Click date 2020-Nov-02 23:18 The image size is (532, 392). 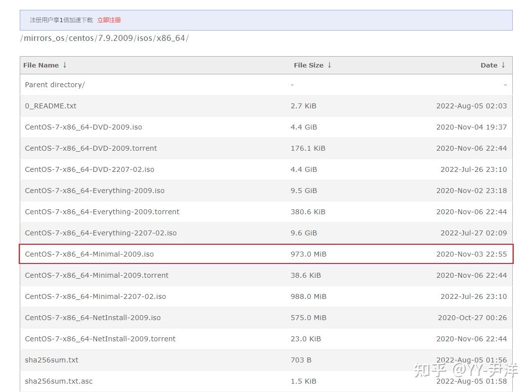471,191
